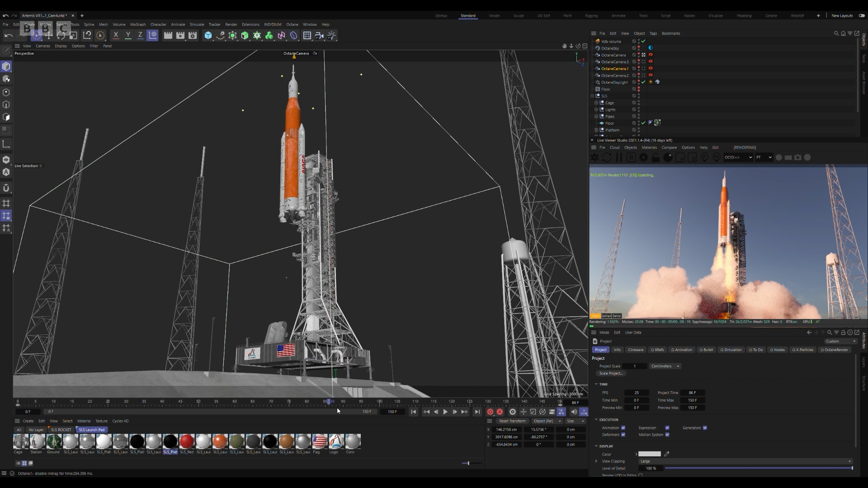Click the display Color swatch
The height and width of the screenshot is (488, 868).
coord(650,454)
